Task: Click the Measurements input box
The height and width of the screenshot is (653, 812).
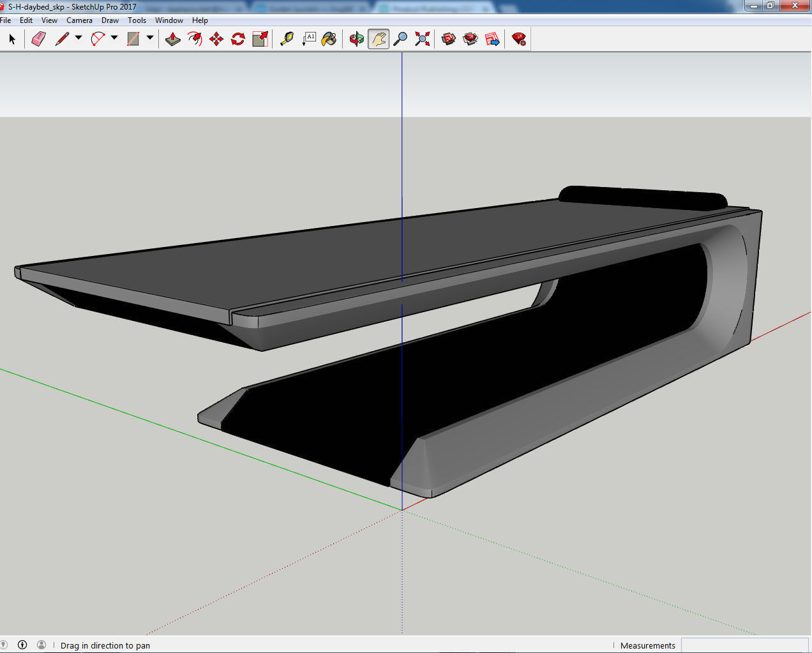Action: pos(744,645)
